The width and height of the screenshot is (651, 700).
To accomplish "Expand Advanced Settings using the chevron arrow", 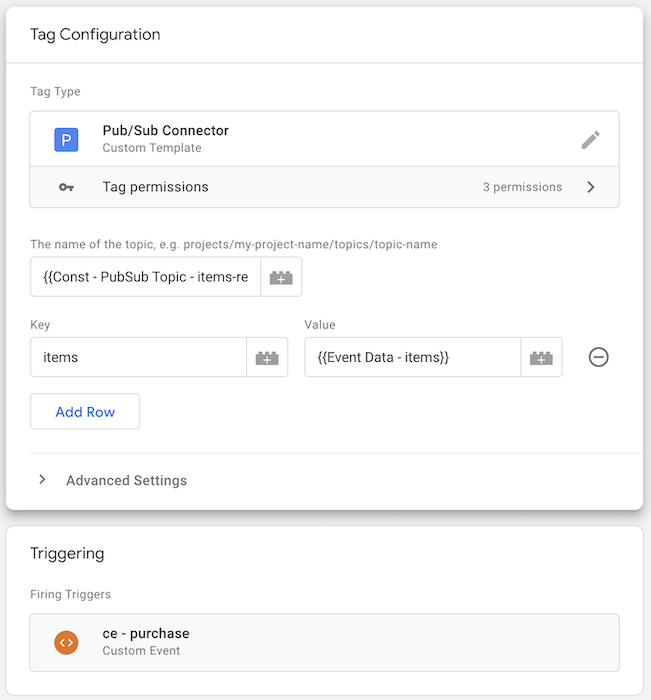I will click(x=42, y=480).
